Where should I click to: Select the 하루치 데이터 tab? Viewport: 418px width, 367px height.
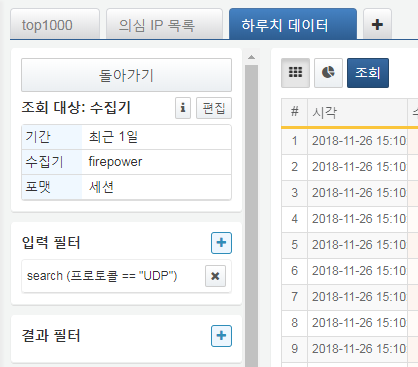[293, 24]
